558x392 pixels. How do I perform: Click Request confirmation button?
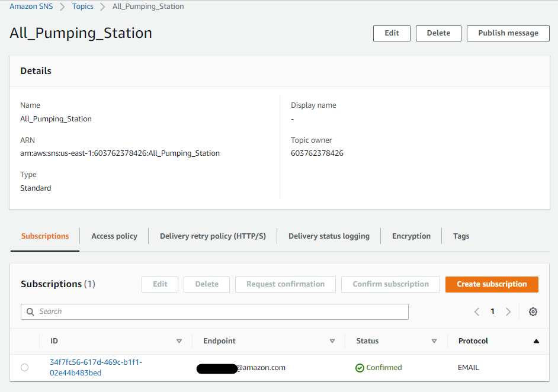click(286, 284)
